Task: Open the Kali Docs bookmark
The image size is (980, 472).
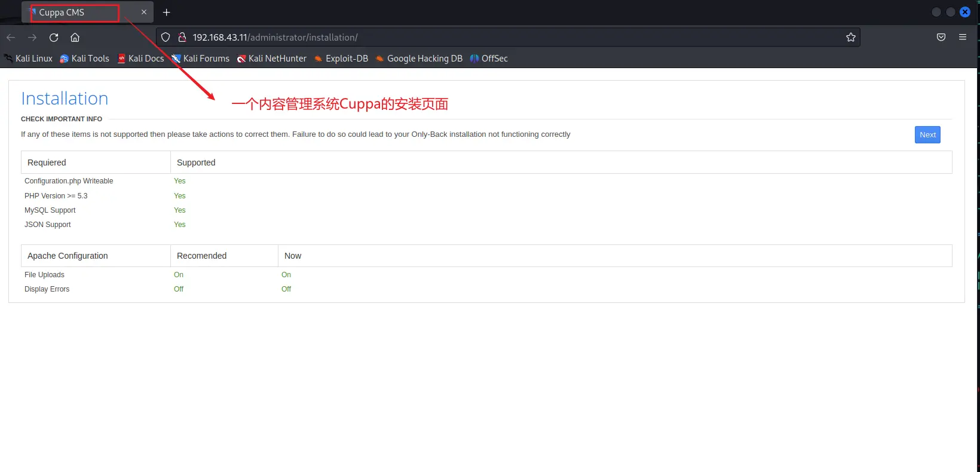Action: pos(140,59)
